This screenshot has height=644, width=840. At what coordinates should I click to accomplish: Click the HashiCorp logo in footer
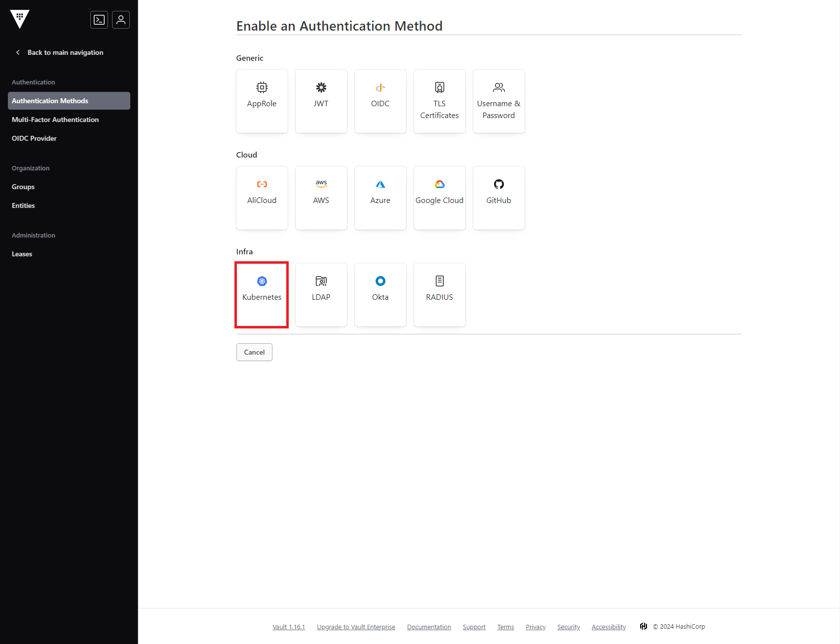pos(644,626)
